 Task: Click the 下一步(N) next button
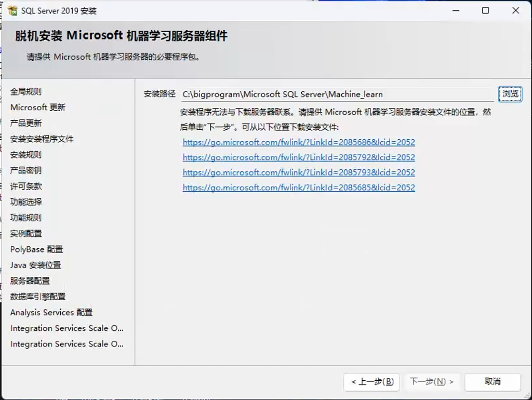[432, 382]
